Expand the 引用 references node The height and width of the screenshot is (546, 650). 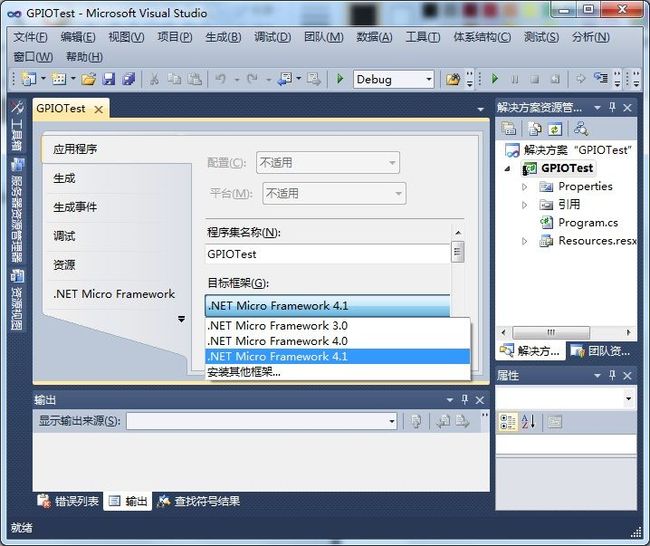point(524,205)
